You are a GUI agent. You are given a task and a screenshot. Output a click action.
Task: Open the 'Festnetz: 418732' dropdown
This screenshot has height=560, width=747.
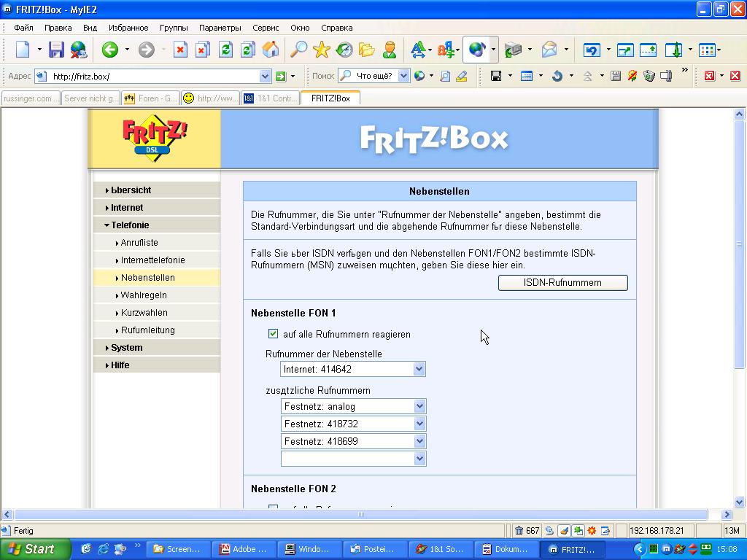[x=419, y=424]
